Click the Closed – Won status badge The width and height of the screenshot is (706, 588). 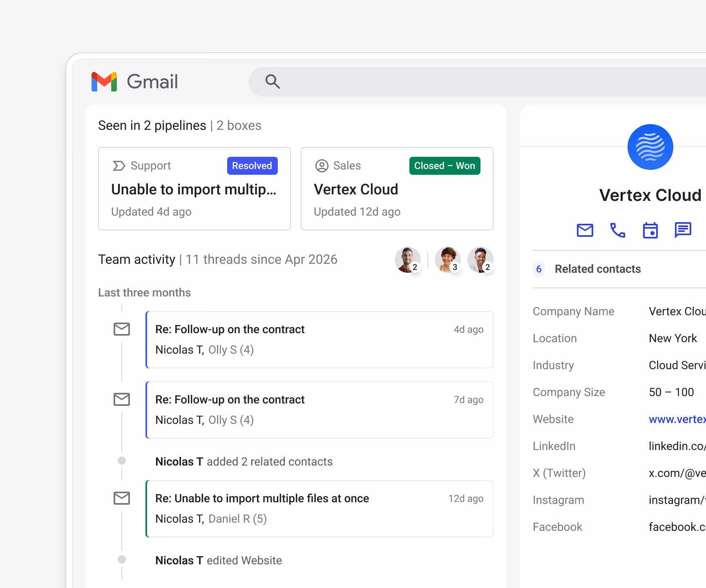point(445,166)
